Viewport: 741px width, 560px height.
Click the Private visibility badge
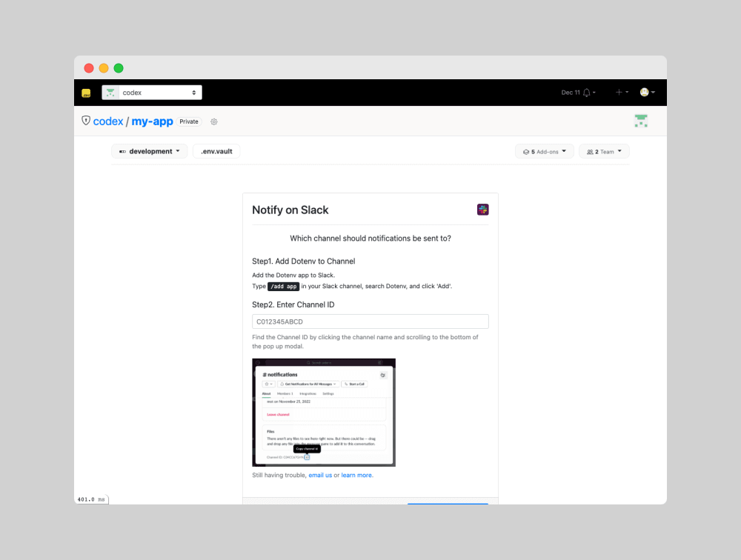pos(189,122)
